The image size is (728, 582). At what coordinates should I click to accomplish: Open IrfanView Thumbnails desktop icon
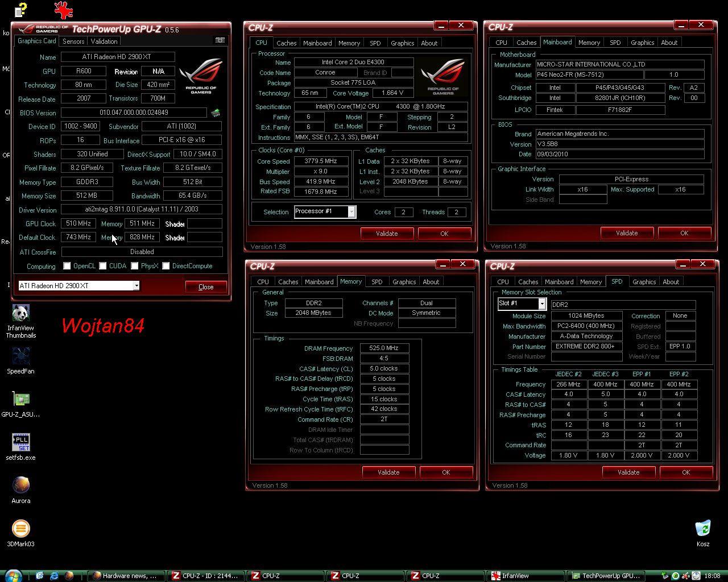(20, 321)
